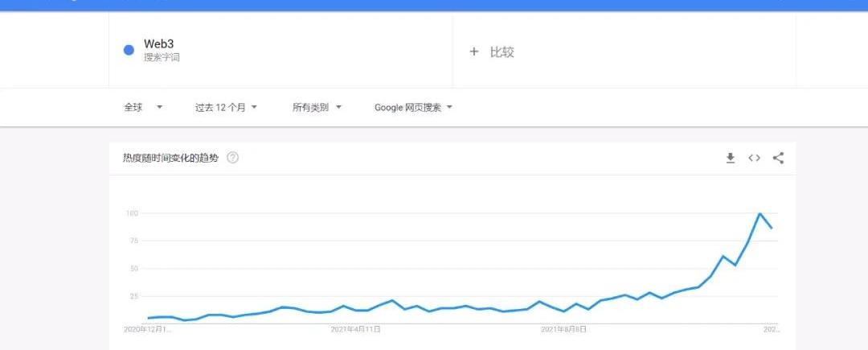Click the peak point on trend line
The image size is (868, 350).
(759, 213)
